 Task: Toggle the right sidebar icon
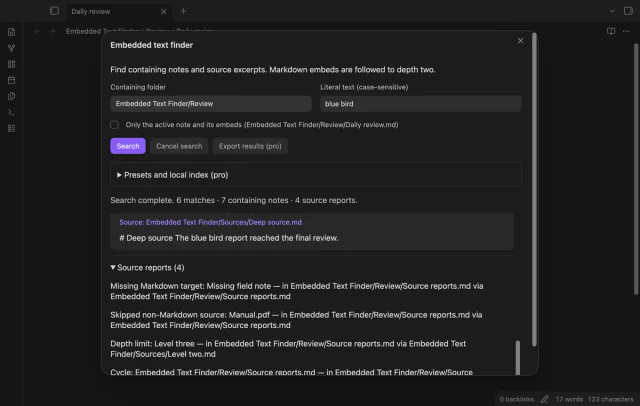click(x=628, y=11)
